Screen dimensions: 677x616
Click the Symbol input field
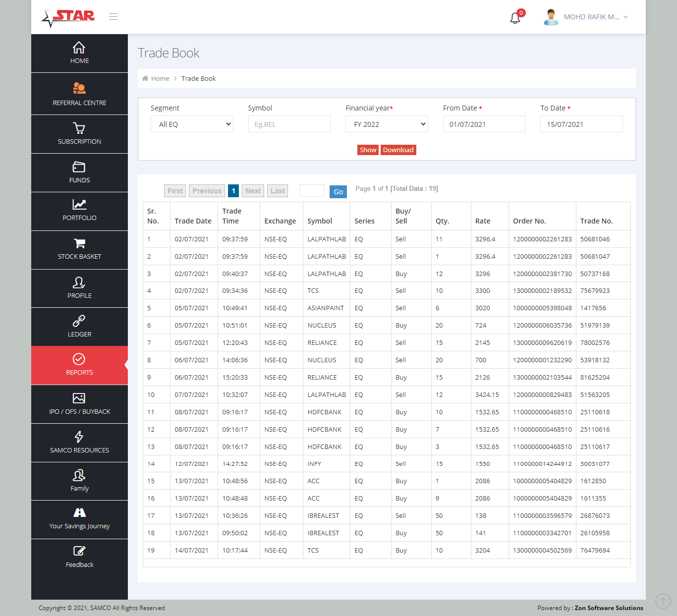[x=289, y=124]
